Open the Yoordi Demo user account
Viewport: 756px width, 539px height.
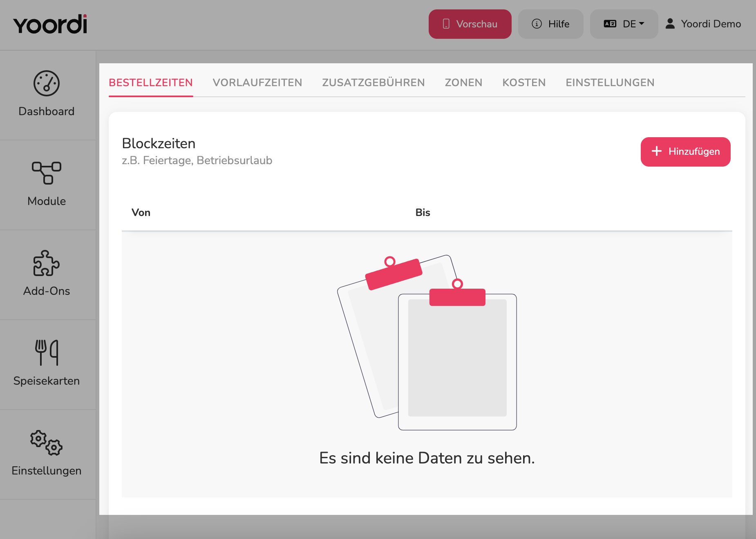point(703,24)
